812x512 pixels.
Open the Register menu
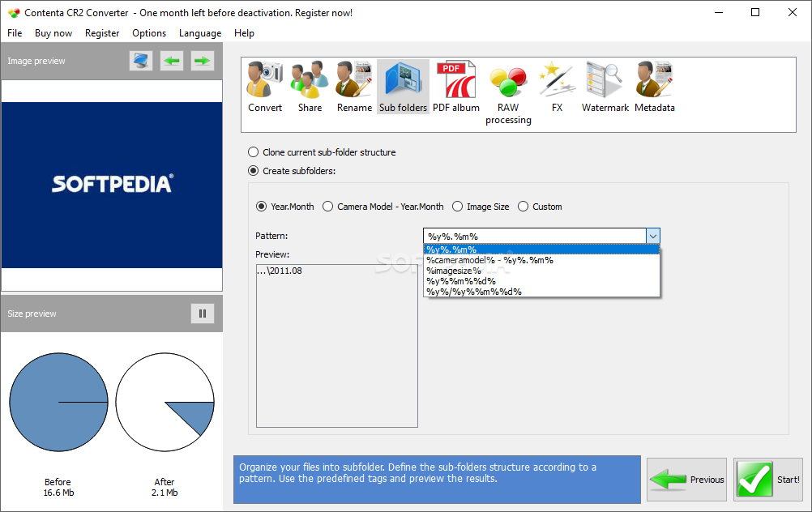pos(102,33)
